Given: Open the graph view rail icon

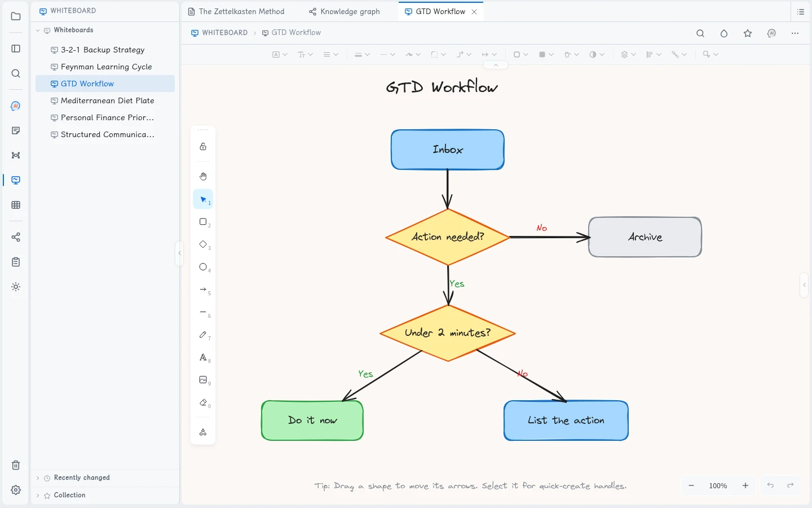Looking at the screenshot, I should pyautogui.click(x=16, y=155).
